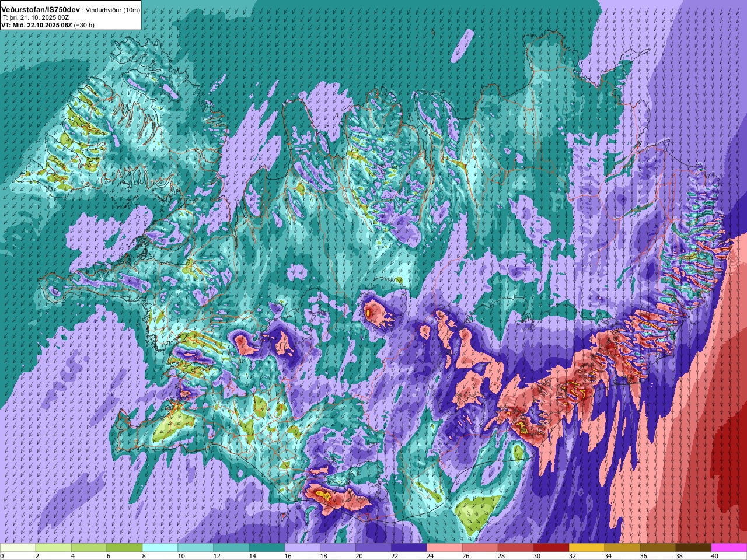Pick the lavender 16–18 legend swatch

tap(302, 548)
